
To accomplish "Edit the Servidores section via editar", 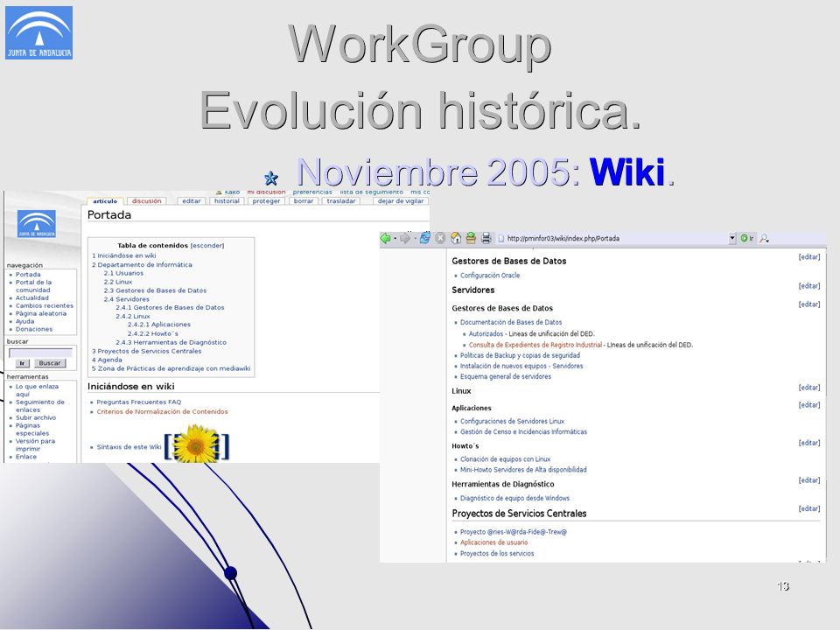I will point(808,286).
